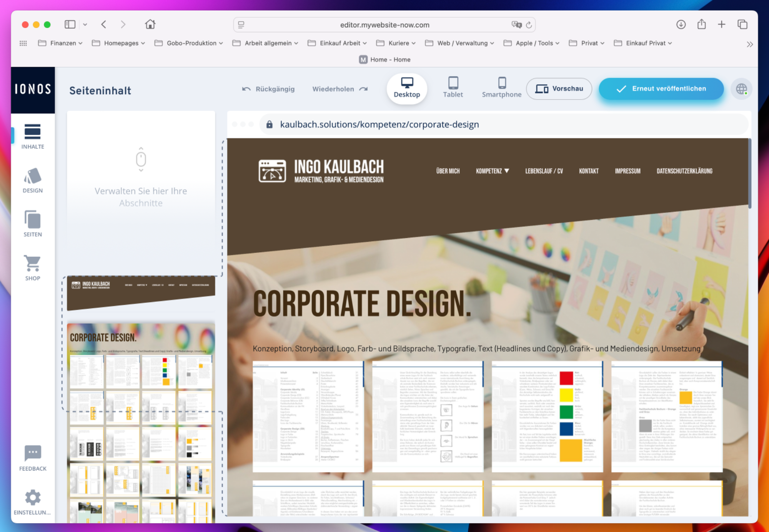Switch to Desktop view mode

pyautogui.click(x=407, y=88)
